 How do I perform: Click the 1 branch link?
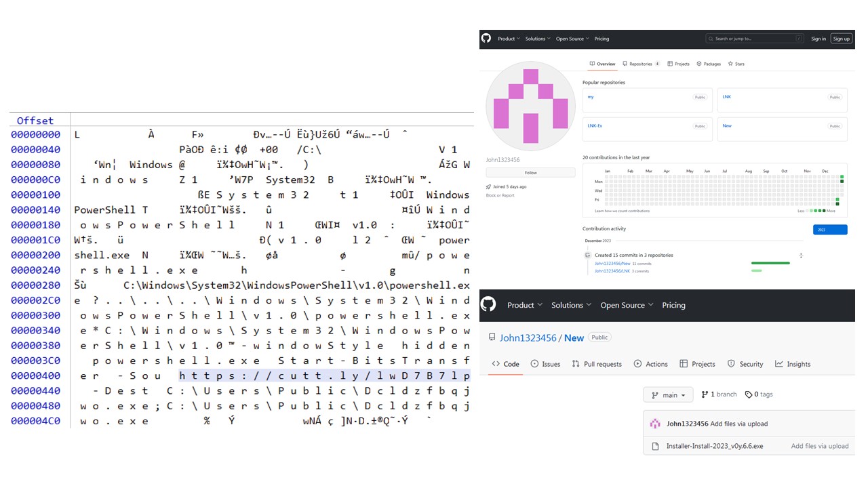[719, 394]
